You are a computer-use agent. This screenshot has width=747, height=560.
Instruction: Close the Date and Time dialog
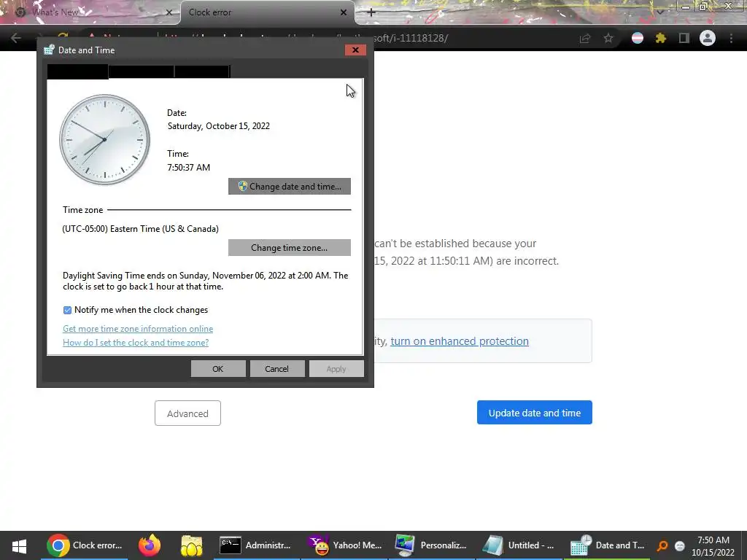pos(355,50)
